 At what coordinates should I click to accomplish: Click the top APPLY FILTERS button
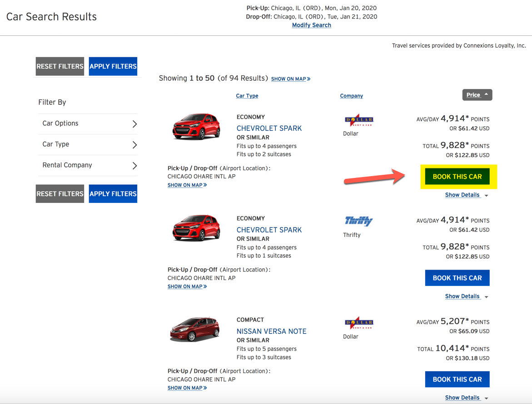click(113, 66)
